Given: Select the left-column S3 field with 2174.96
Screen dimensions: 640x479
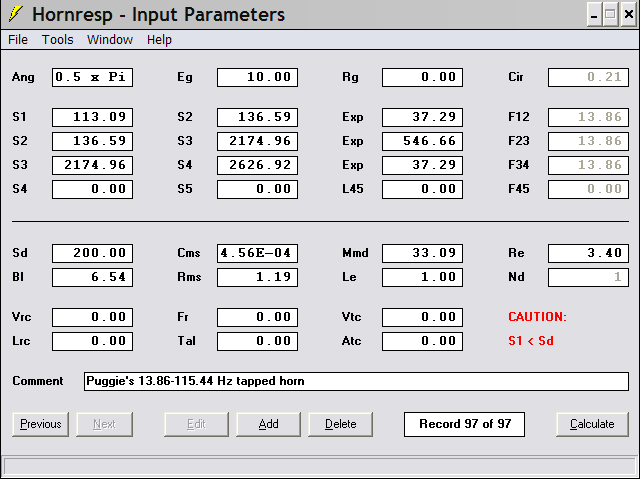Looking at the screenshot, I should click(92, 165).
